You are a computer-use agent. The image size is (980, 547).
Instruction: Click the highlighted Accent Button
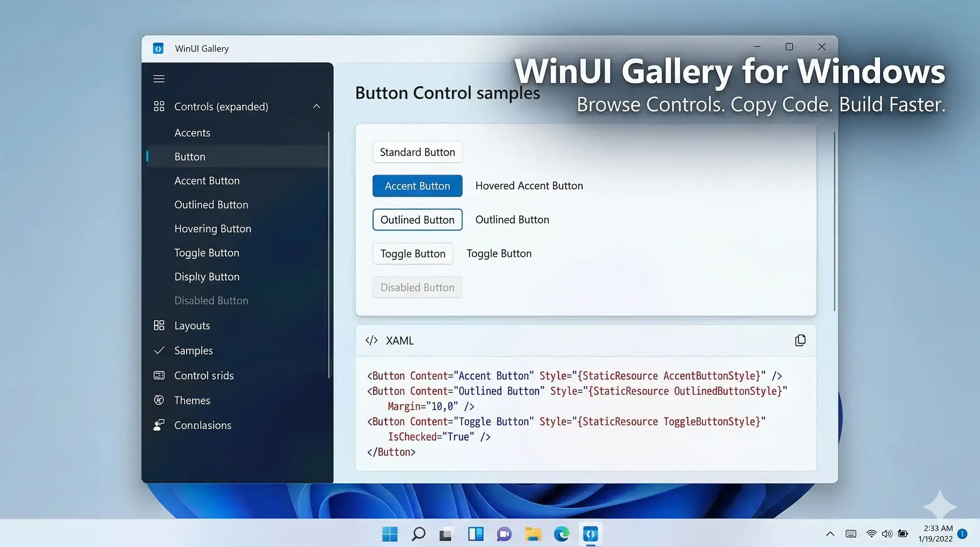tap(417, 186)
